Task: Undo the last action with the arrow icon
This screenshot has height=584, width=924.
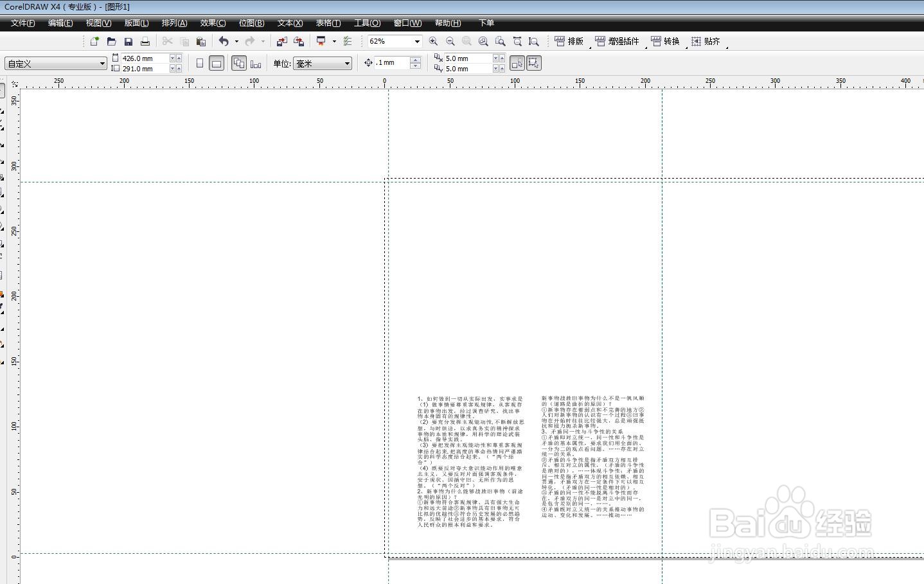Action: (x=224, y=41)
